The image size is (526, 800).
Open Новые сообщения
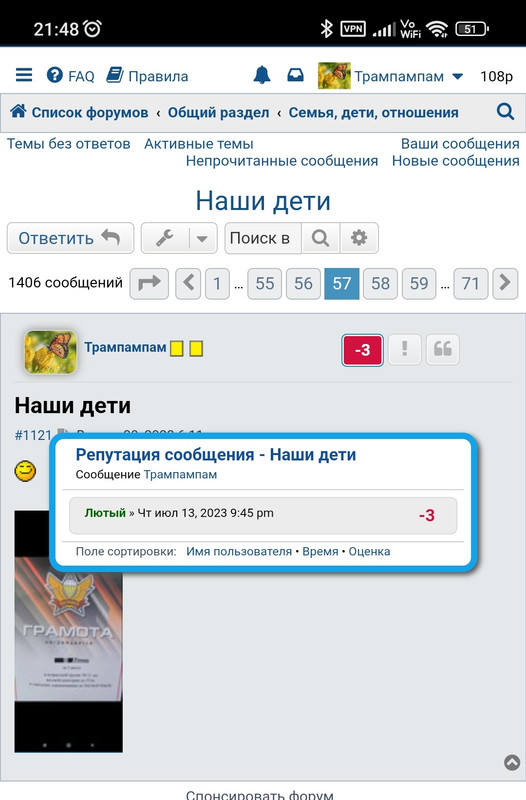(x=456, y=161)
